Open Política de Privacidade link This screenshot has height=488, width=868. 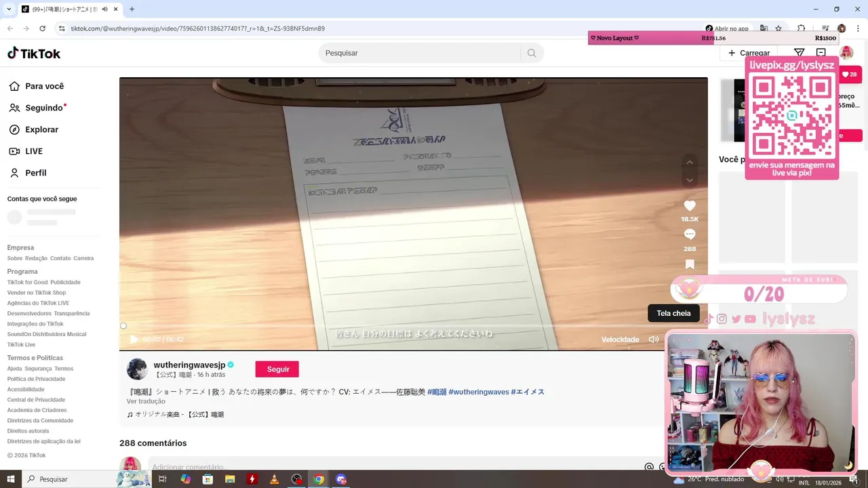37,379
